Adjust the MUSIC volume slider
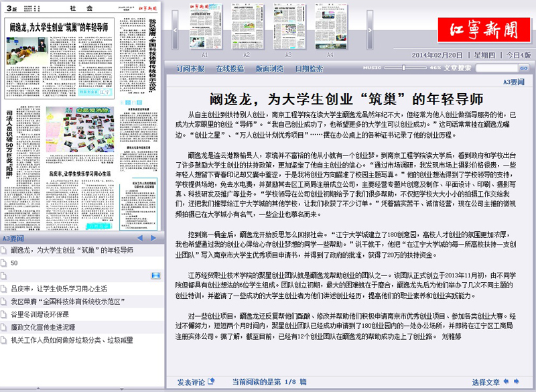536x392 pixels. point(403,68)
